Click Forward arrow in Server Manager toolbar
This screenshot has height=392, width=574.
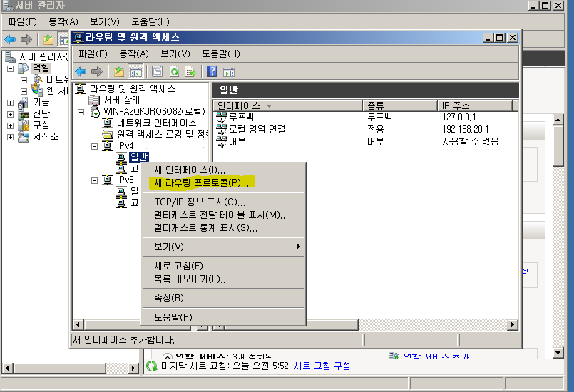pos(26,39)
